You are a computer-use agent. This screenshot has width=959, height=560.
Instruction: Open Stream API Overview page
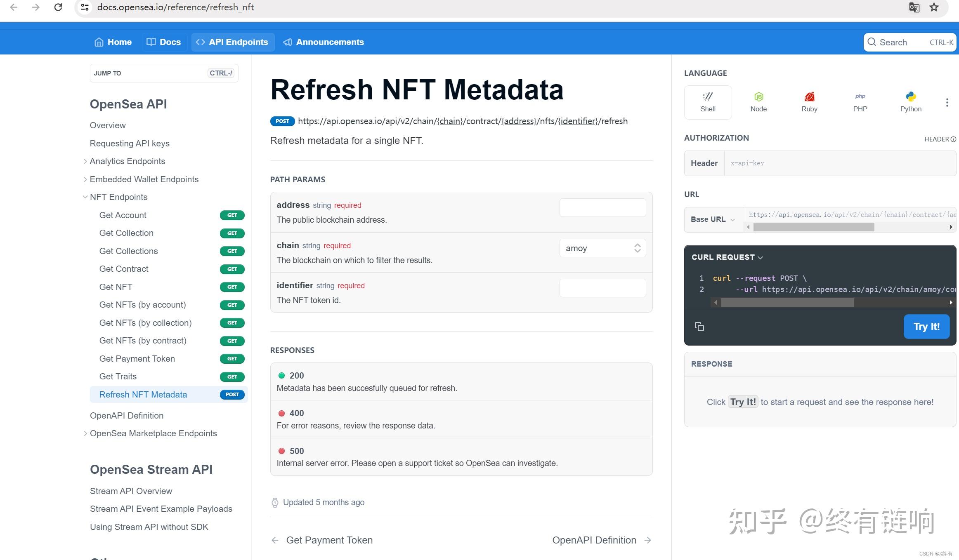point(131,491)
